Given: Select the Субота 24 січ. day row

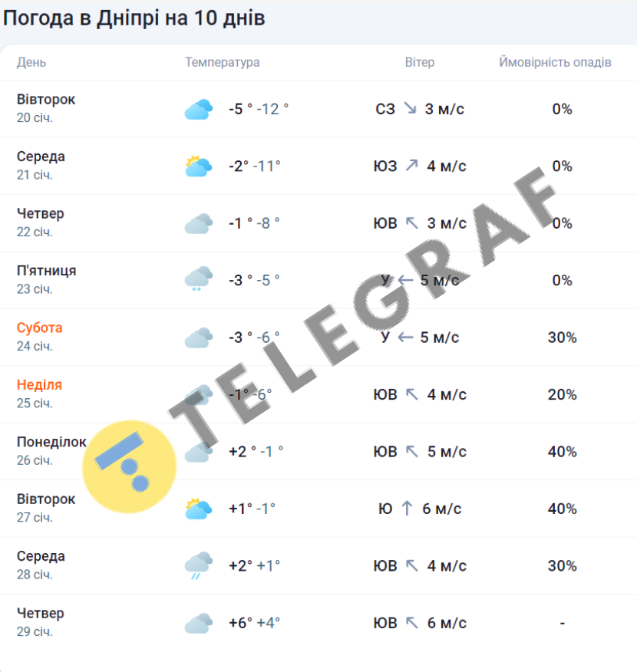Looking at the screenshot, I should [x=40, y=337].
